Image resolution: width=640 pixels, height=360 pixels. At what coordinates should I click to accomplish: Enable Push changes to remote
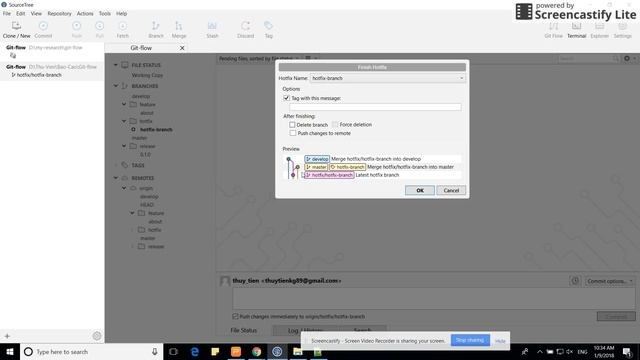(x=292, y=133)
